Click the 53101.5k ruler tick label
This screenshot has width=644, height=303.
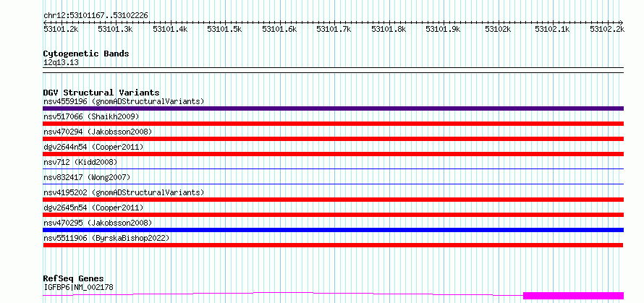tap(224, 29)
